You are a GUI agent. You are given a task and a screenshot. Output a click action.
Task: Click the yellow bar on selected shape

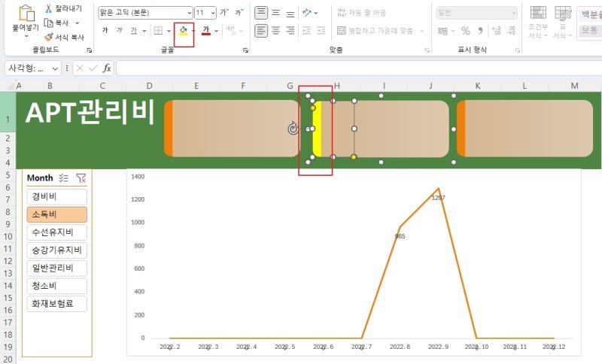317,129
